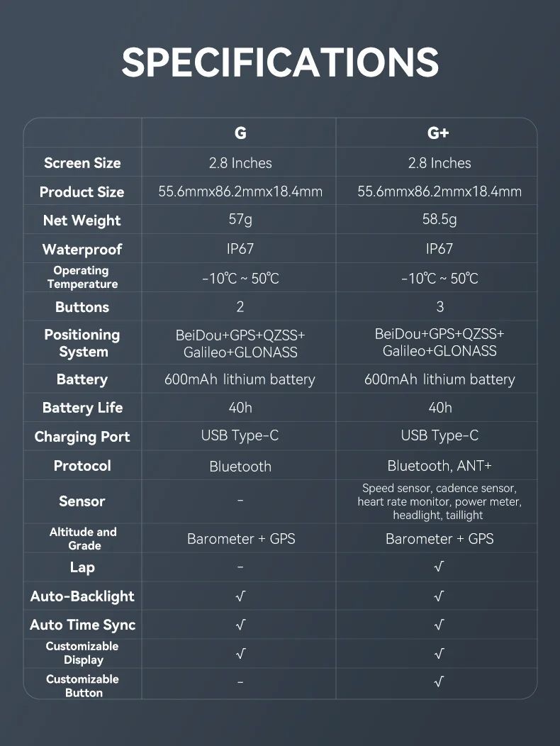Viewport: 560px width, 746px height.
Task: Click the Lap checkmark in the G+ column
Action: pos(439,567)
